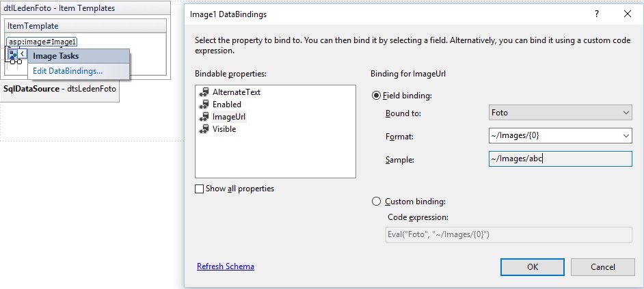The width and height of the screenshot is (644, 289).
Task: Select Edit DataBindings in Image Tasks menu
Action: point(68,71)
